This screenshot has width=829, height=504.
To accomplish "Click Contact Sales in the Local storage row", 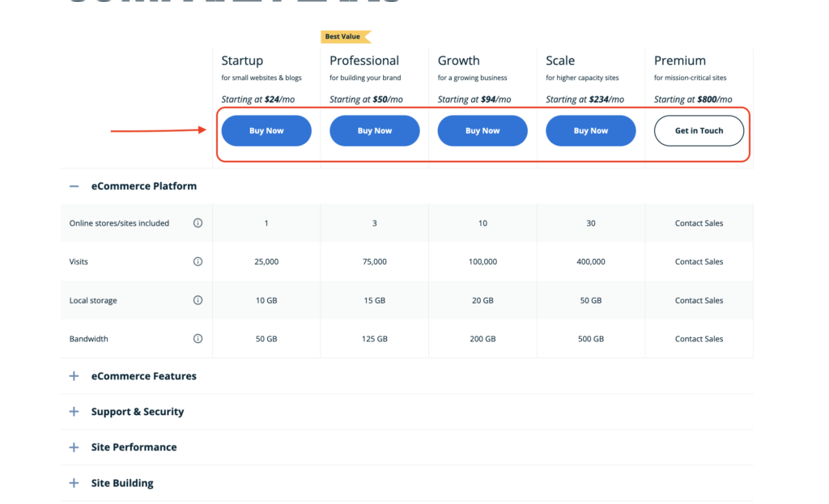I will 699,300.
